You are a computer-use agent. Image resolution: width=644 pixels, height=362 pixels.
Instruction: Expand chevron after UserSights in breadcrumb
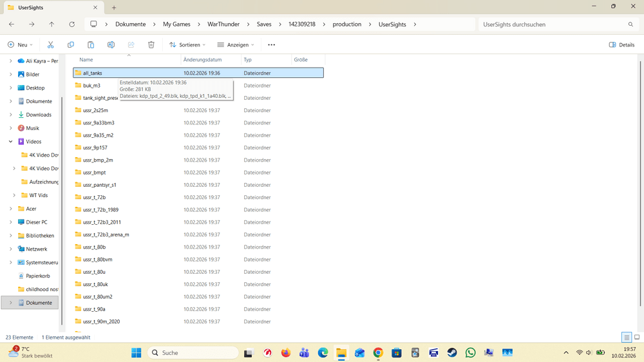tap(415, 24)
